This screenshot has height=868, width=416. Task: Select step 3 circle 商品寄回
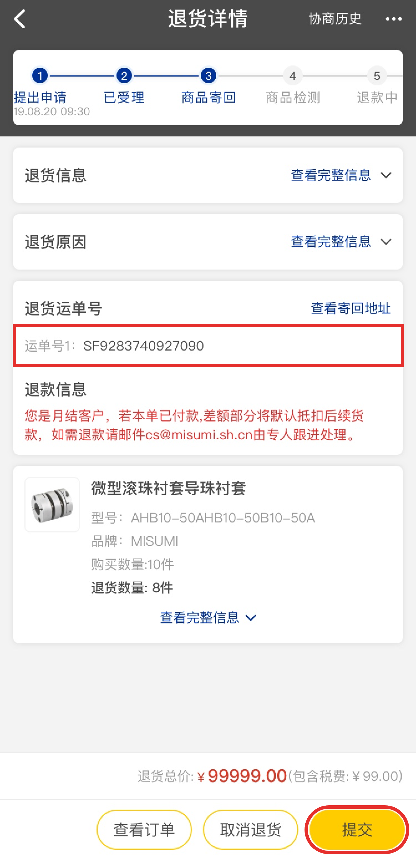[209, 76]
